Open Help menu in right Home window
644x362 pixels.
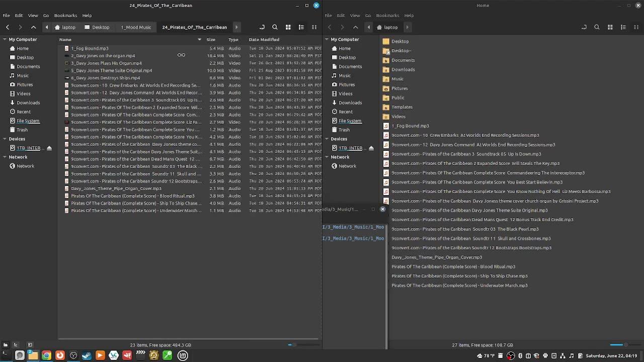click(x=409, y=16)
